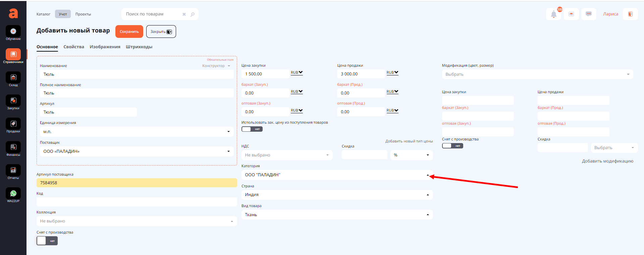Go to Закупки in the sidebar
This screenshot has height=255, width=644.
[x=13, y=101]
